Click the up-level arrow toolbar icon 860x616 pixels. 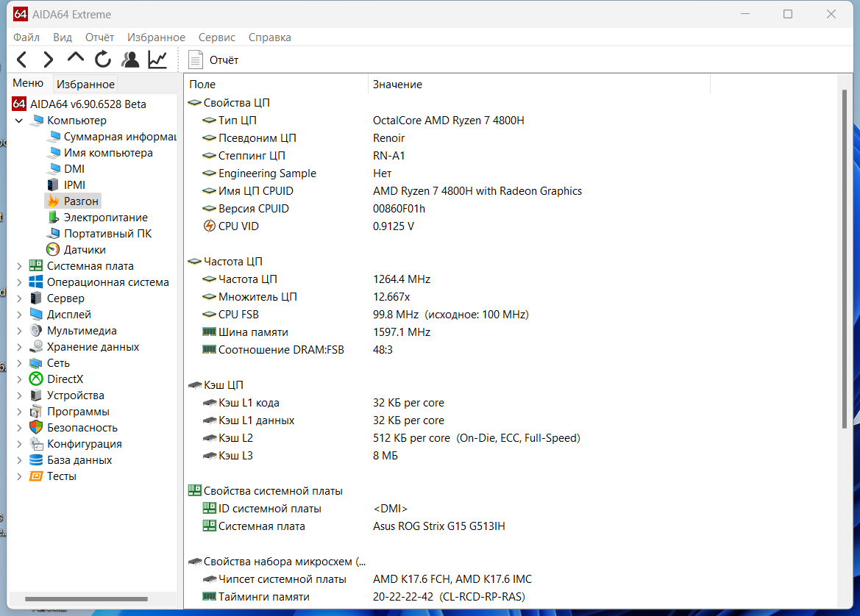point(76,58)
